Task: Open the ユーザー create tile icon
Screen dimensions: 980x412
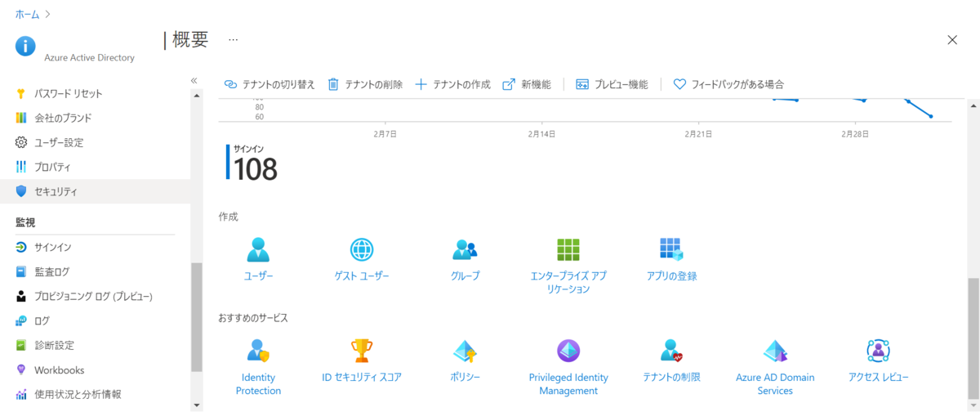Action: click(x=258, y=249)
